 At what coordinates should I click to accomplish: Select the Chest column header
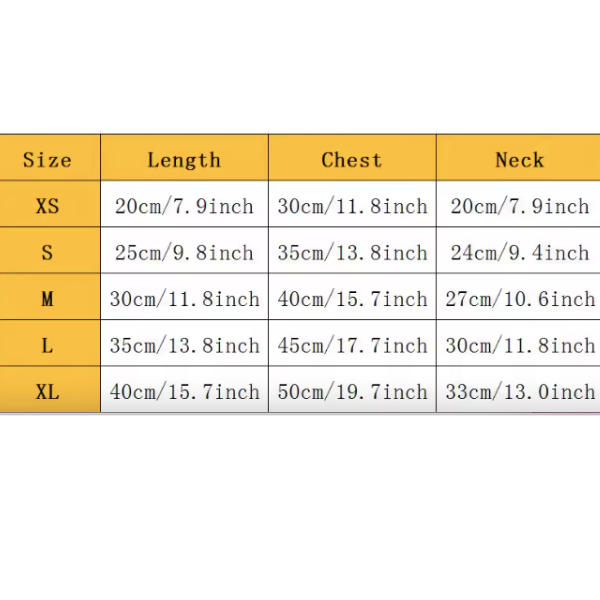coord(352,160)
